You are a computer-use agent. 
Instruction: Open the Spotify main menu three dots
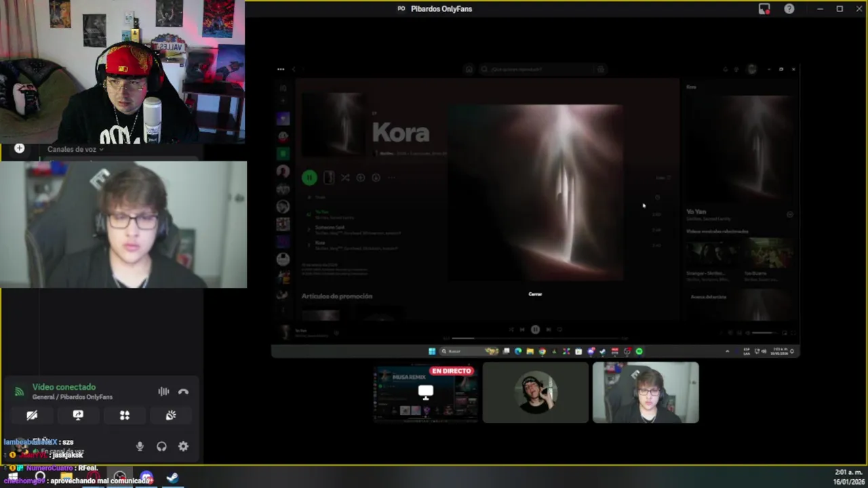tap(281, 69)
